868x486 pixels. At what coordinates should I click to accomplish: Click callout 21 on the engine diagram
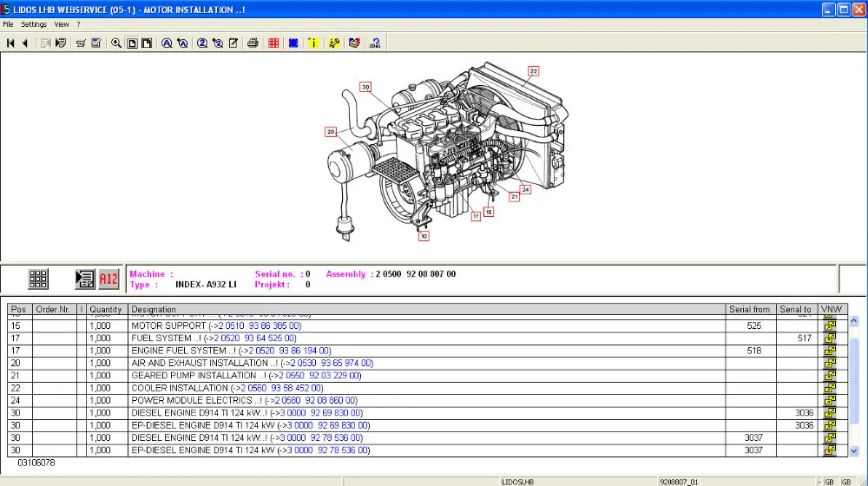tap(514, 196)
